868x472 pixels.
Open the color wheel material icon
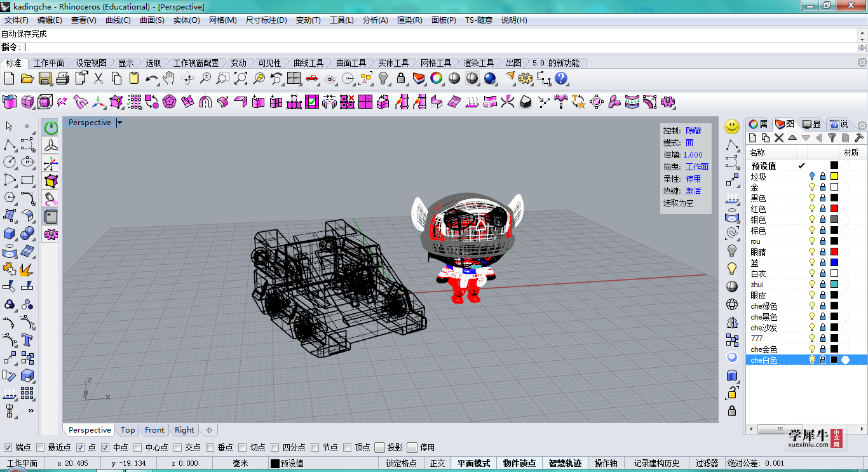(436, 78)
